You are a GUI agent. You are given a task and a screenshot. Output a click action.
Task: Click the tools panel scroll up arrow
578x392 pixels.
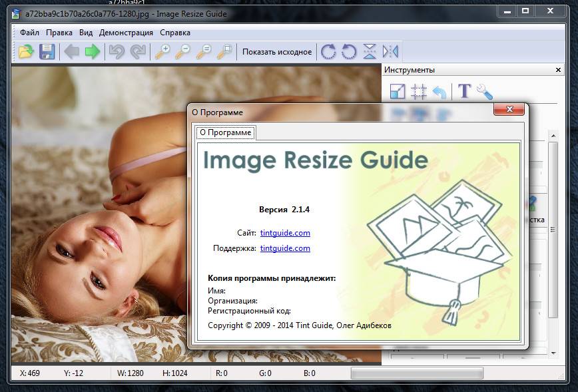tap(553, 136)
